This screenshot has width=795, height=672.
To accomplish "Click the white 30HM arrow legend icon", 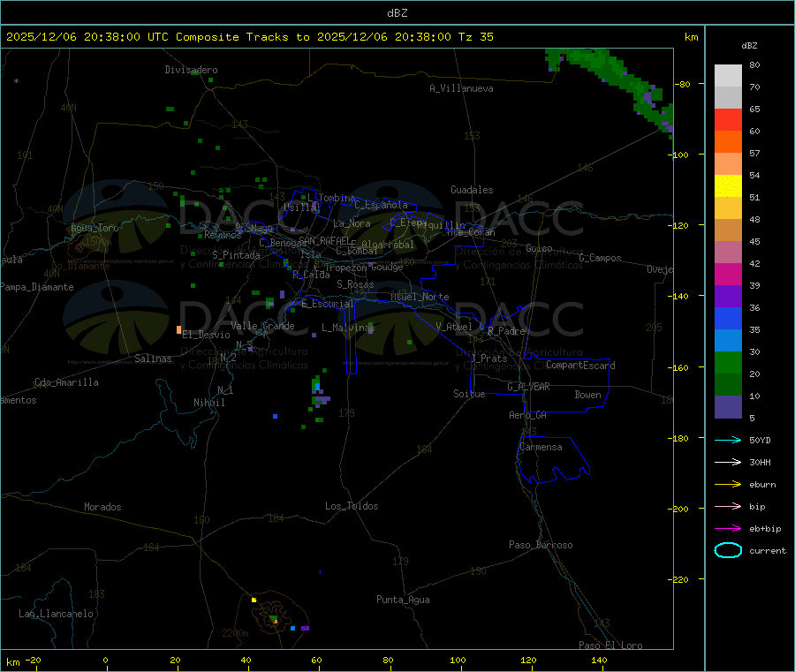I will [728, 462].
